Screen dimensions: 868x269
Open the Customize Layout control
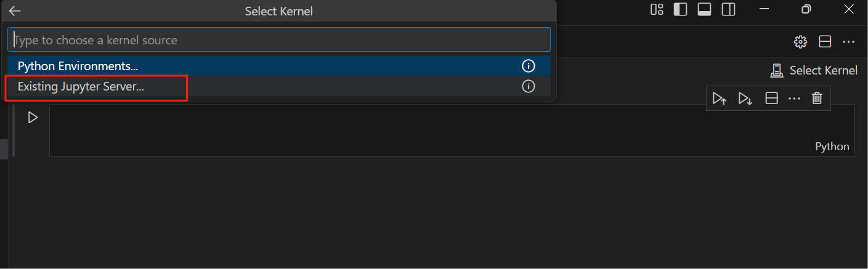click(x=657, y=9)
